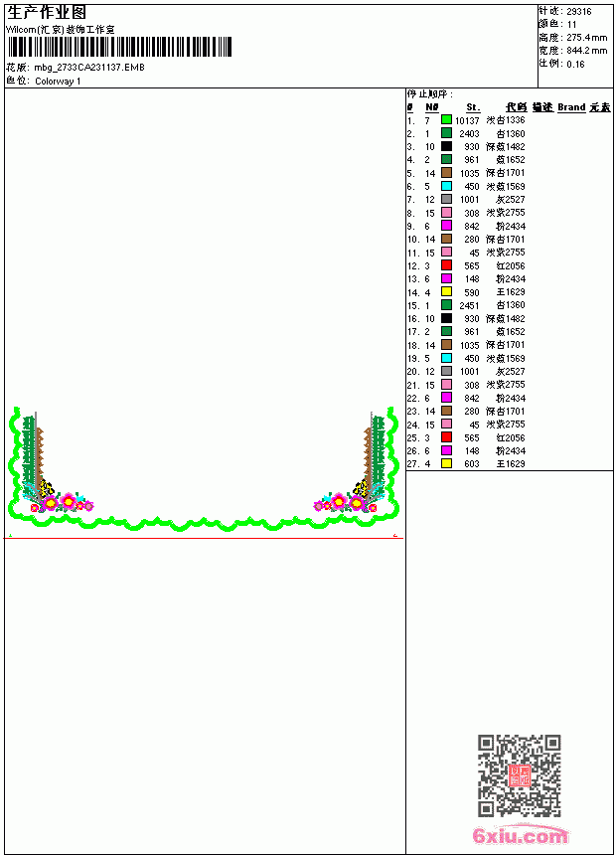
Task: Click the red baseline under the design
Action: pos(204,538)
